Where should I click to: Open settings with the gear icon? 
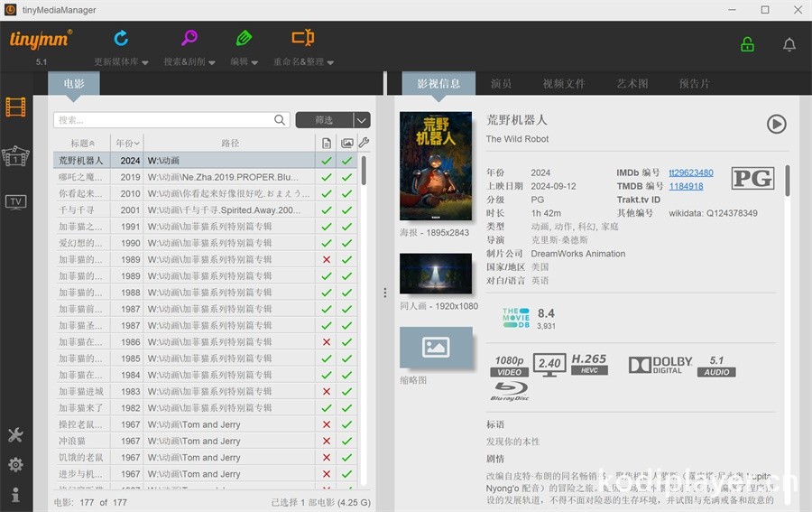tap(15, 464)
